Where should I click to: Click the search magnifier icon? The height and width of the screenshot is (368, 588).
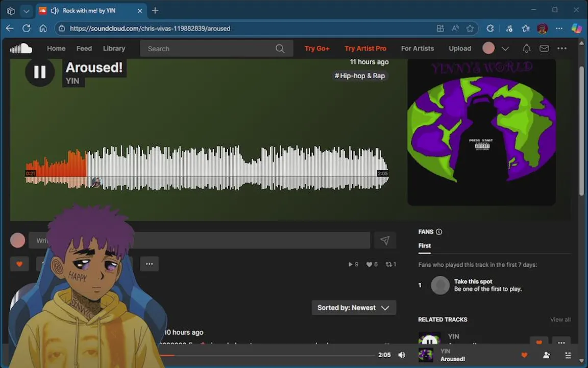click(280, 49)
